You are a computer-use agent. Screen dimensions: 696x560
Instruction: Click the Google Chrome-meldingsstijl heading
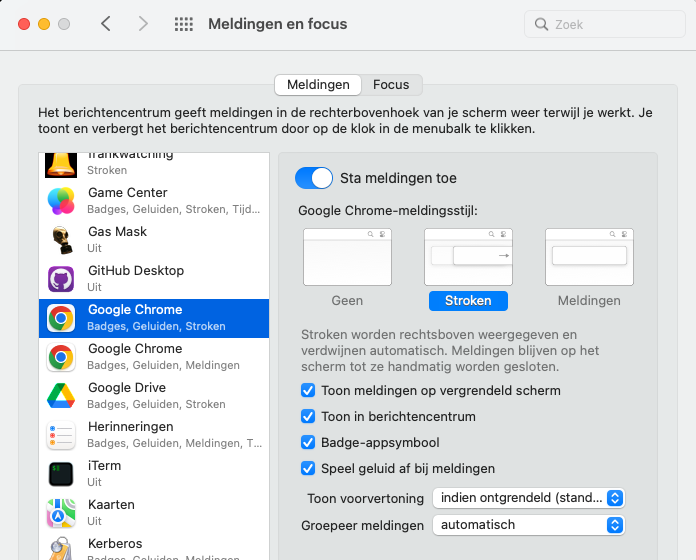[388, 211]
